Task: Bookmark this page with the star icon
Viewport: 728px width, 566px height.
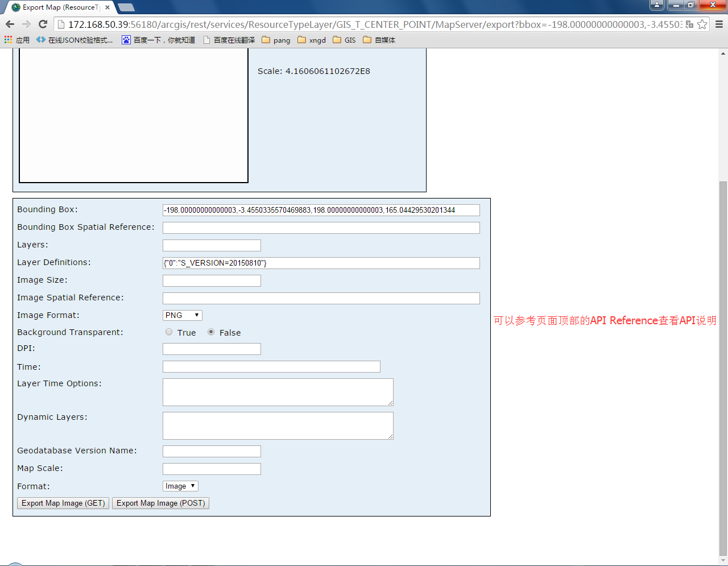Action: pyautogui.click(x=702, y=24)
